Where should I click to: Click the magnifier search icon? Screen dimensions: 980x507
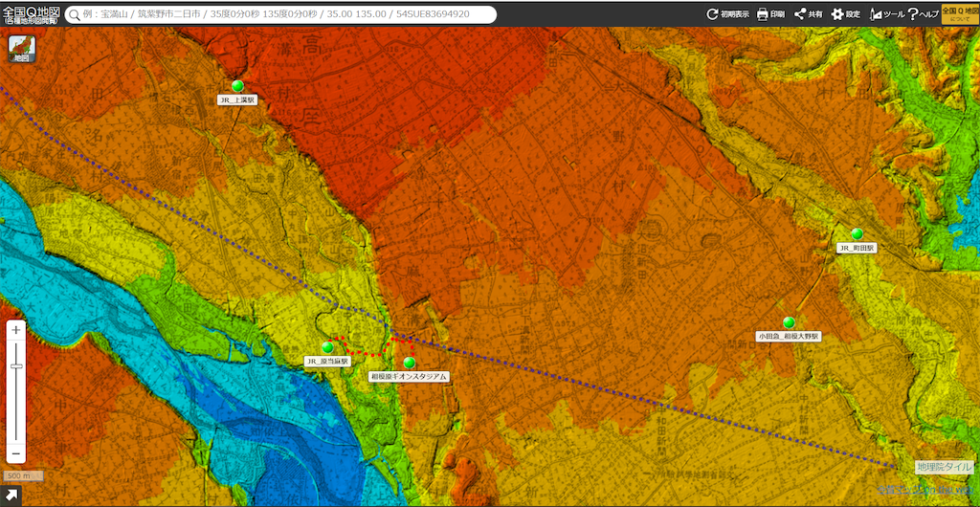(76, 14)
